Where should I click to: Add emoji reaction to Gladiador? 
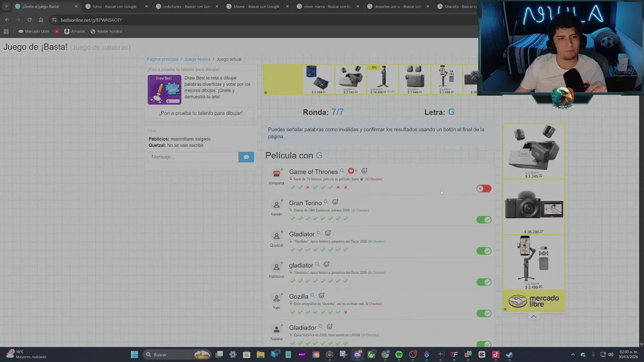(x=330, y=327)
